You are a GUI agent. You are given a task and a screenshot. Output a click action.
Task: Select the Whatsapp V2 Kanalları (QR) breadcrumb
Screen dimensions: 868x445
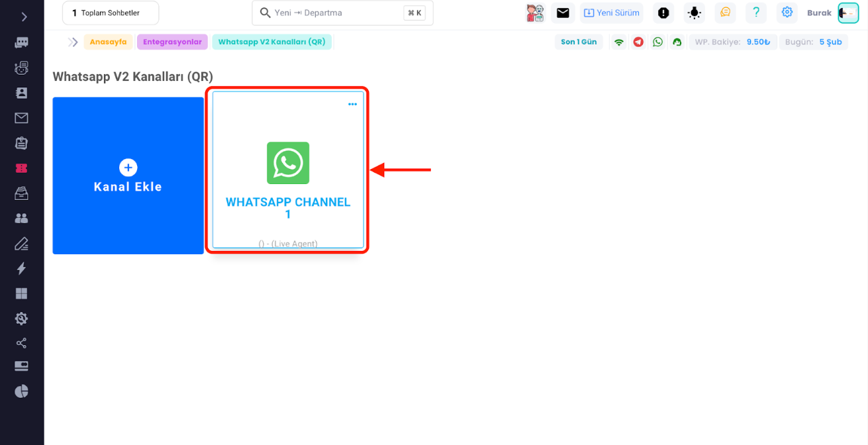coord(271,42)
